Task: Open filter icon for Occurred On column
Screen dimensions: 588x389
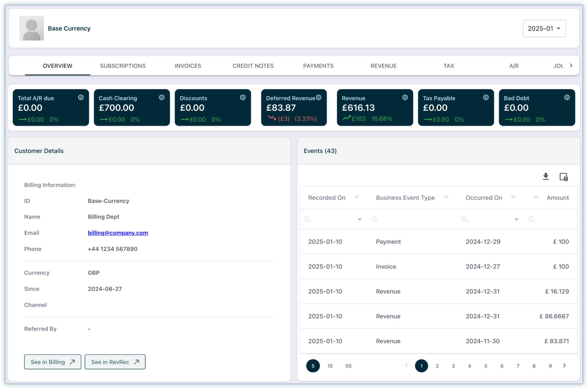Action: 513,198
